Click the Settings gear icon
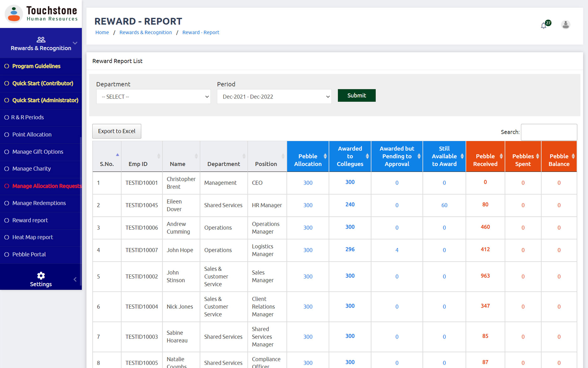 point(41,276)
